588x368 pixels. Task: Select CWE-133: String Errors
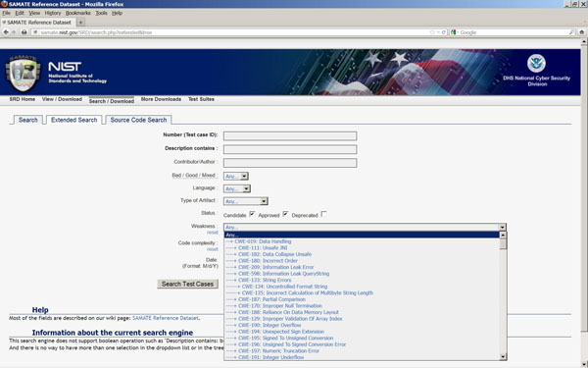[x=362, y=280]
